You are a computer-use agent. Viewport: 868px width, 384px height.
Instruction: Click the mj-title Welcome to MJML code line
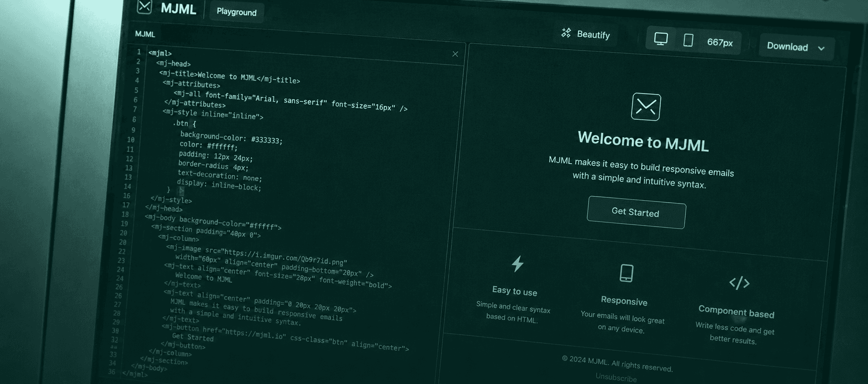(230, 77)
